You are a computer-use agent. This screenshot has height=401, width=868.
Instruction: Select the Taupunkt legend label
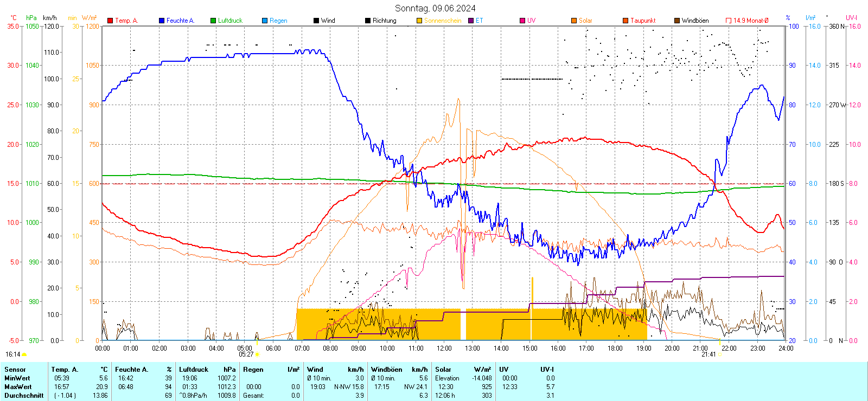click(x=642, y=21)
